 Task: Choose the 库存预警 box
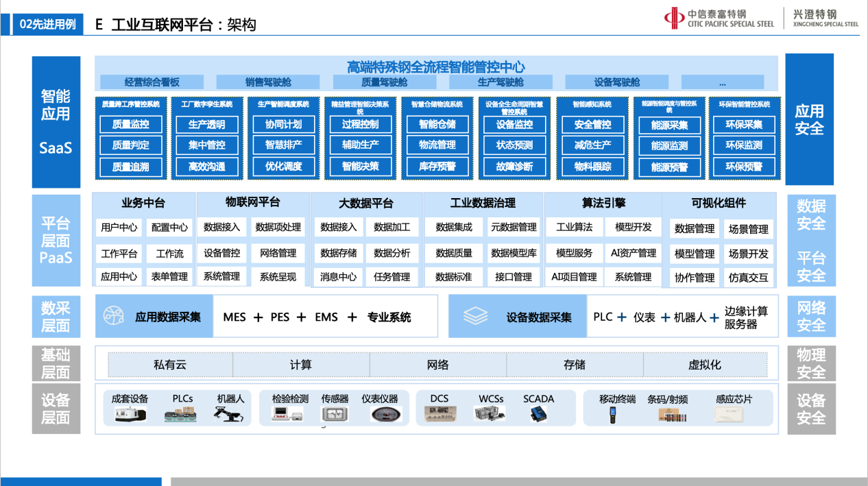tap(437, 167)
